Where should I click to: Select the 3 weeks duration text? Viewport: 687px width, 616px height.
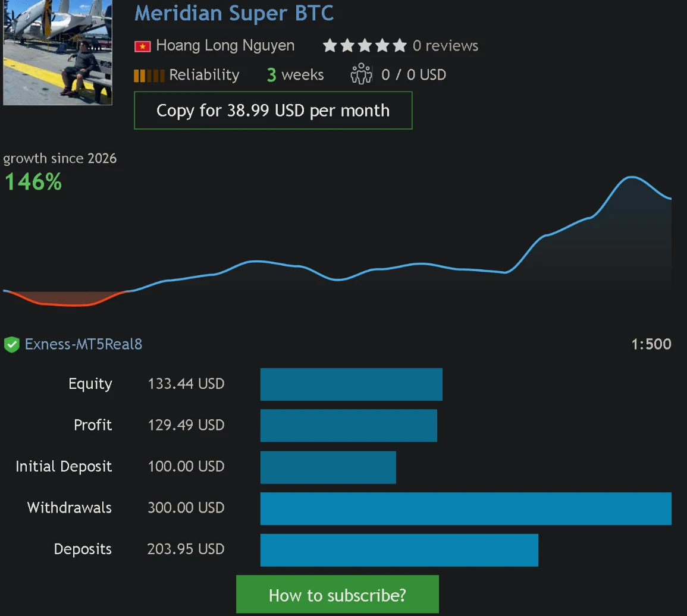(295, 75)
